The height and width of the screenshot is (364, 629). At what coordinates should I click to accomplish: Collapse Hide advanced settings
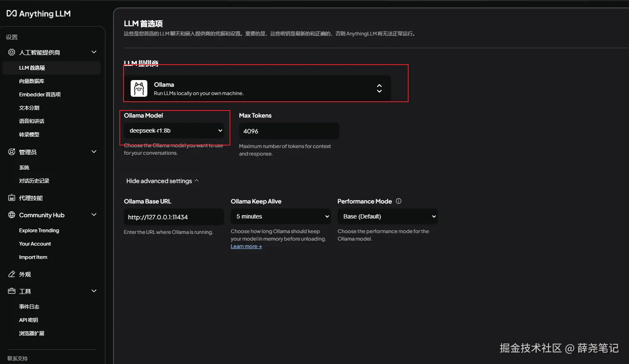coord(162,181)
